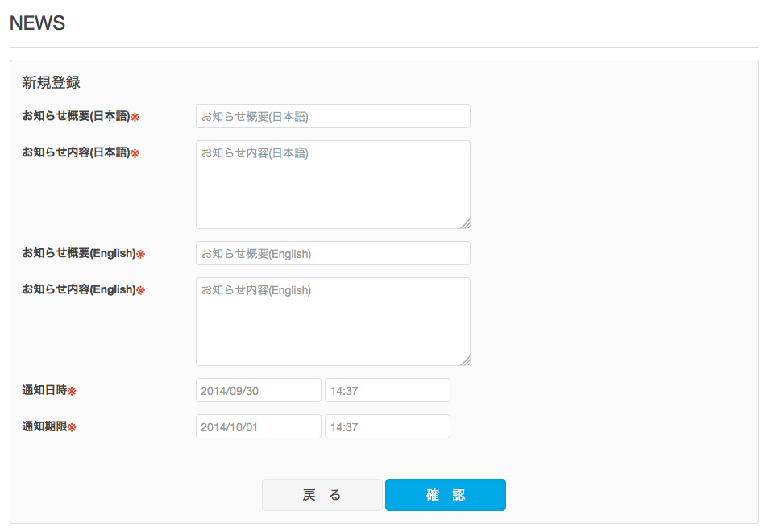Open the 通知日時 date field

pos(258,390)
